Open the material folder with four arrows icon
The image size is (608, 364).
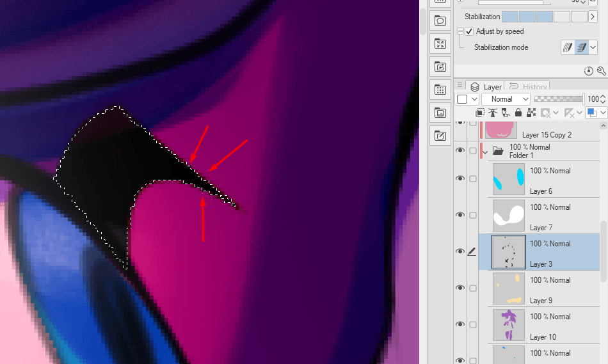click(440, 44)
